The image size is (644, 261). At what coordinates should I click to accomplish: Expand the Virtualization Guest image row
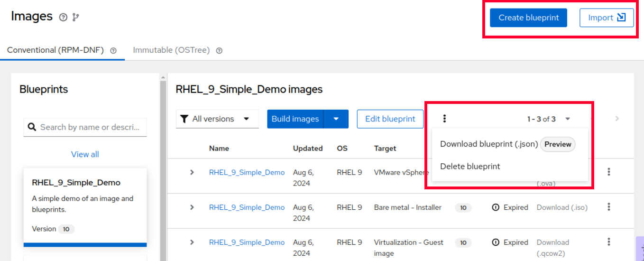coord(192,242)
